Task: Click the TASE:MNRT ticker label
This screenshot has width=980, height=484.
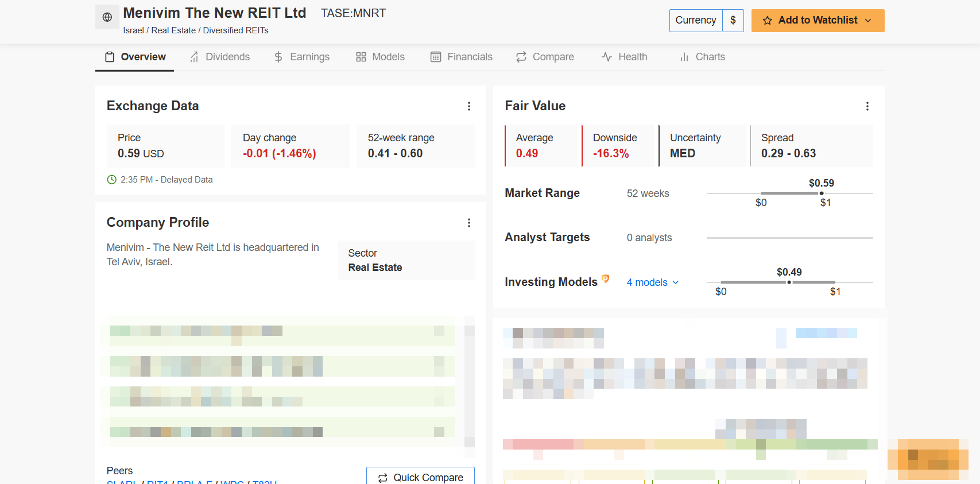Action: [x=354, y=13]
